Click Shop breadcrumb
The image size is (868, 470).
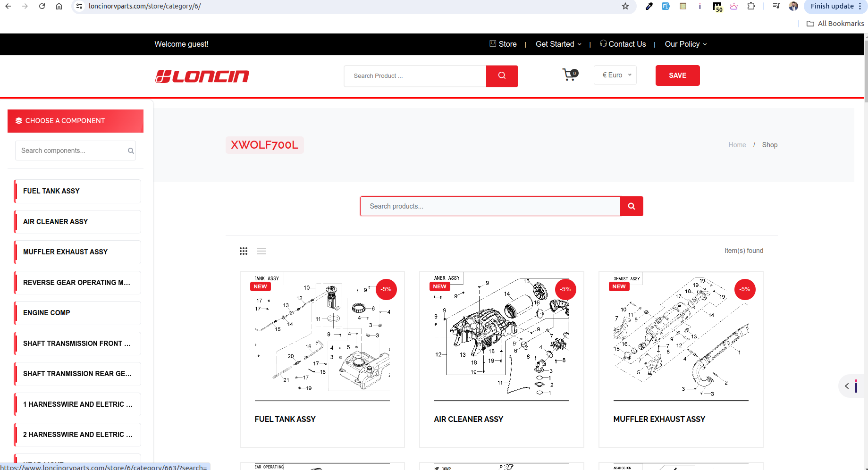click(769, 145)
